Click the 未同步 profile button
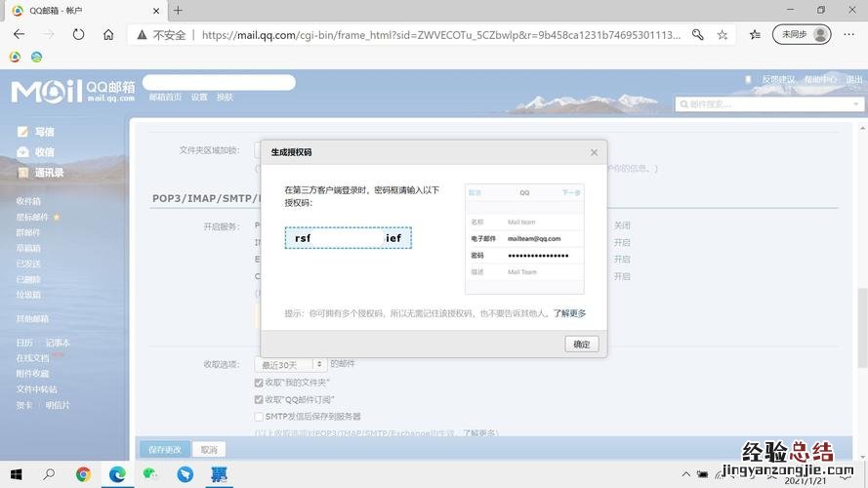 click(x=802, y=34)
